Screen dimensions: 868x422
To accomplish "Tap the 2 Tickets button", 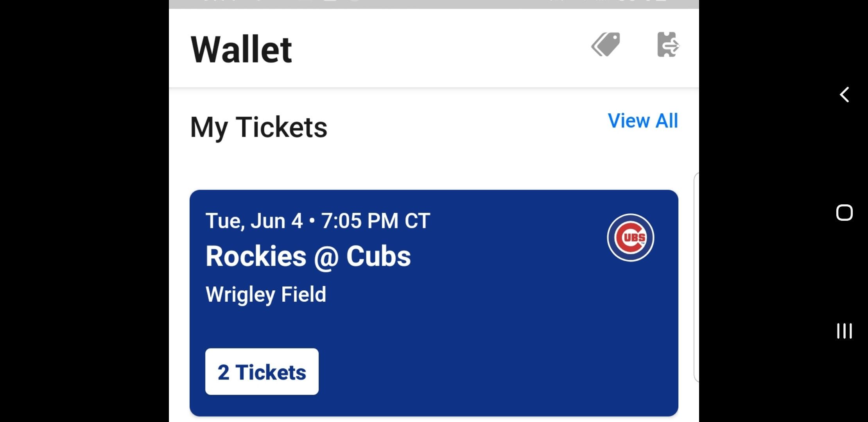I will pos(262,372).
